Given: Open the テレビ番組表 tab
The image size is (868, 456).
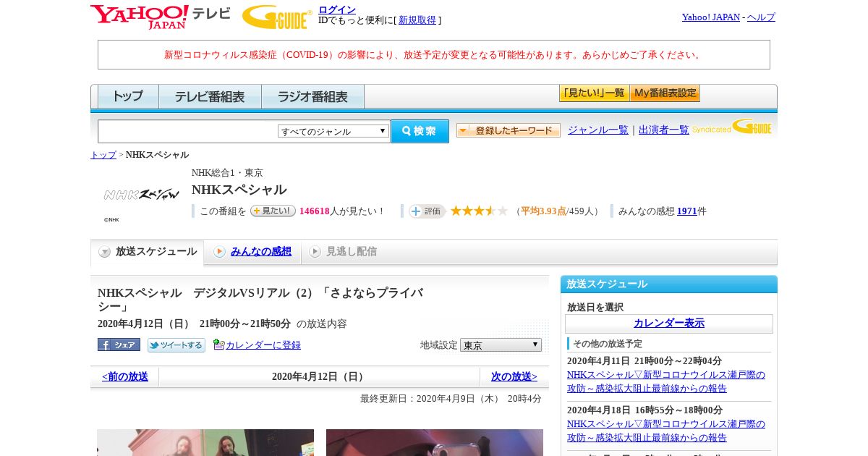Looking at the screenshot, I should point(210,96).
